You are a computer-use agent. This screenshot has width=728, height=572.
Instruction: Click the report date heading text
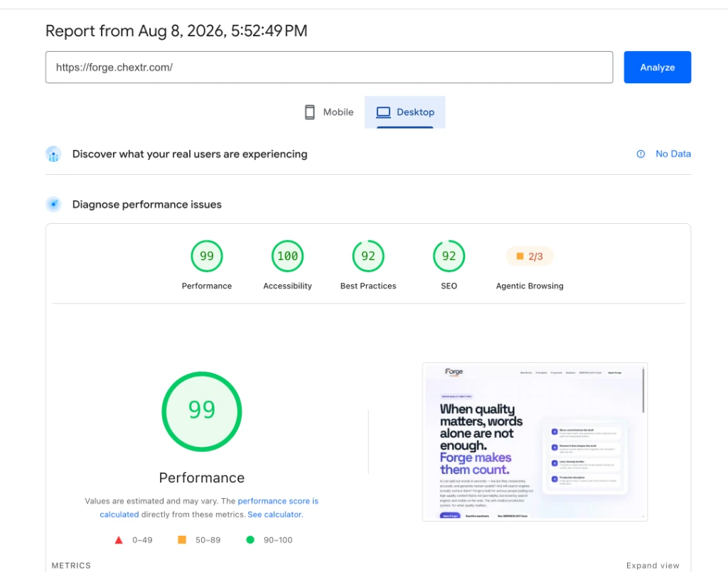coord(176,31)
